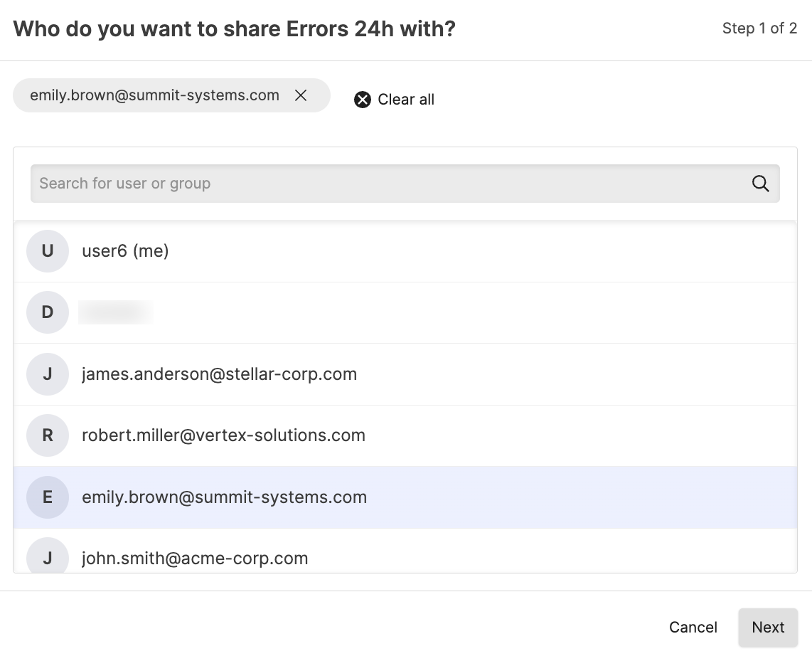
Task: Select user6 (me) from the list
Action: pyautogui.click(x=125, y=251)
